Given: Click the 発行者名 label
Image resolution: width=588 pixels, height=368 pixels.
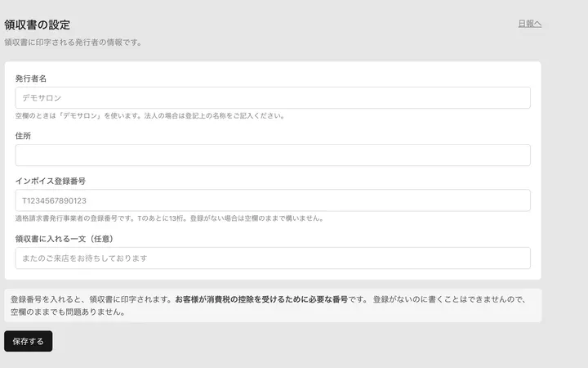Looking at the screenshot, I should pos(31,79).
